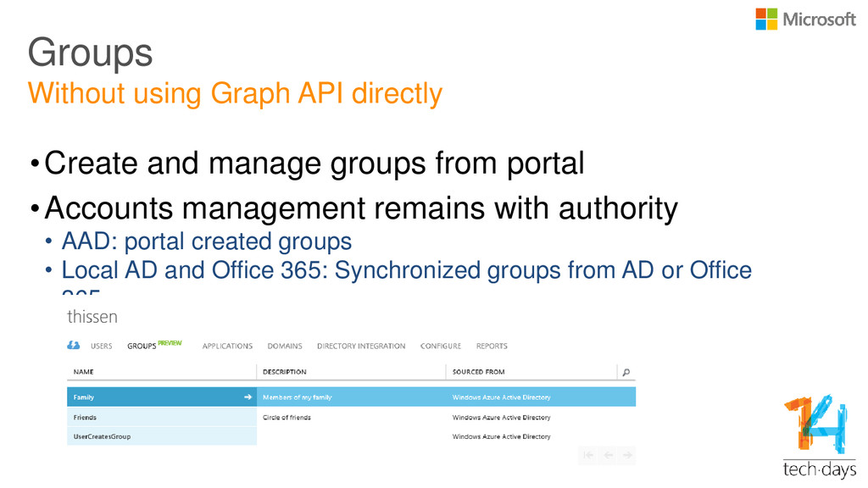Click UserCreatesGroup row's Windows Azure Active Directory cell

pyautogui.click(x=502, y=436)
